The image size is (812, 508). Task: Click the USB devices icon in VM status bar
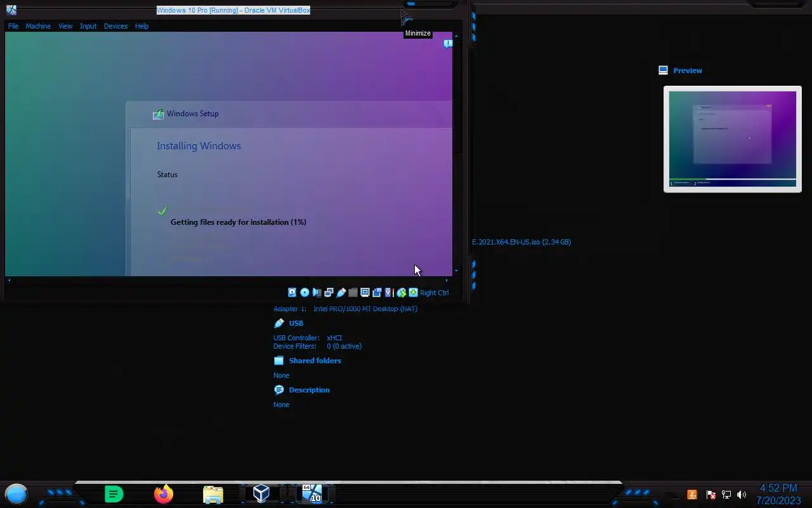point(341,292)
